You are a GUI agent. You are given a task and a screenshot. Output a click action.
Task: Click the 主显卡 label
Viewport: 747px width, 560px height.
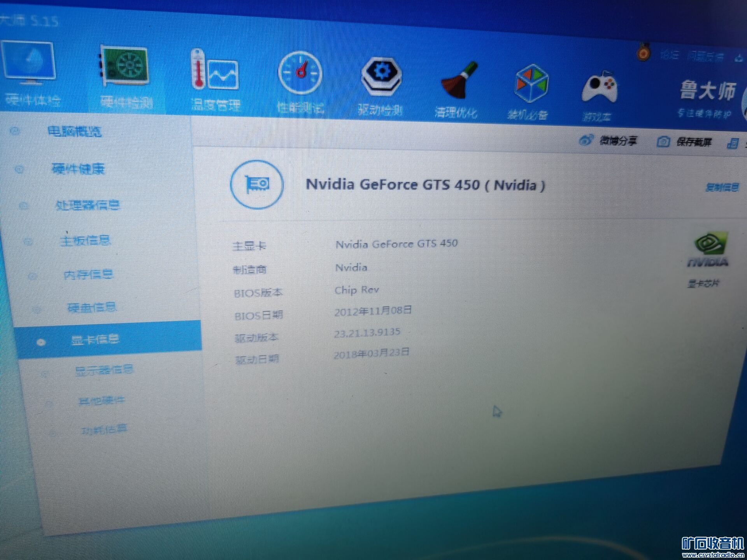pyautogui.click(x=249, y=246)
